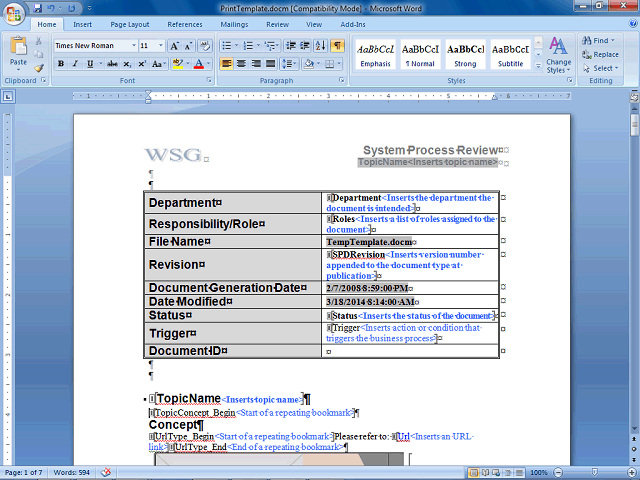
Task: Open the font name dropdown
Action: click(x=133, y=45)
